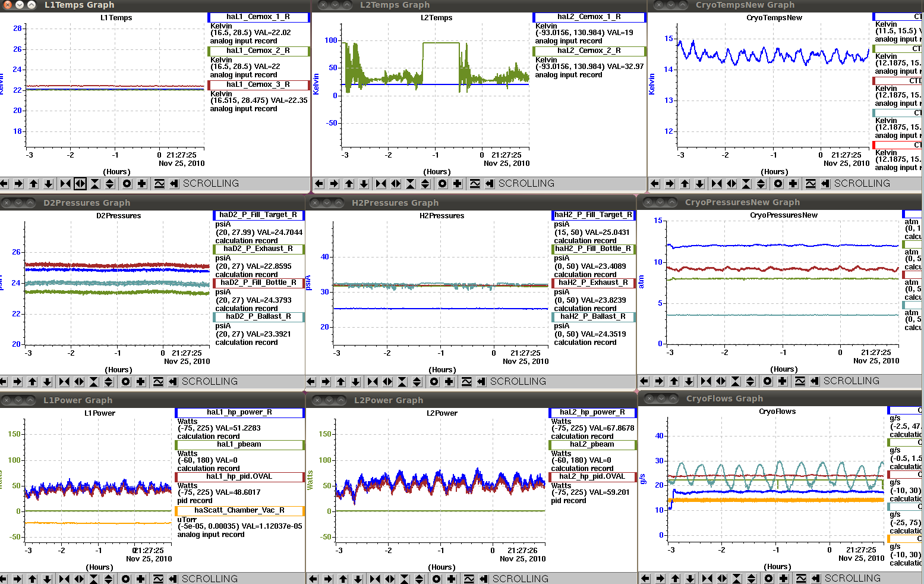Click hourglass vertical zoom icon in CryoFlows

737,578
